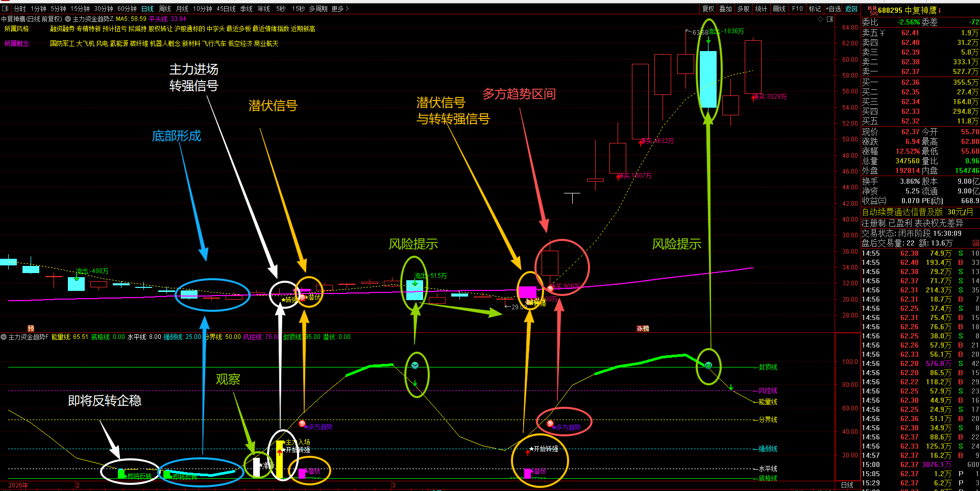
Task: Click the 专精特新 style tag
Action: pos(89,29)
